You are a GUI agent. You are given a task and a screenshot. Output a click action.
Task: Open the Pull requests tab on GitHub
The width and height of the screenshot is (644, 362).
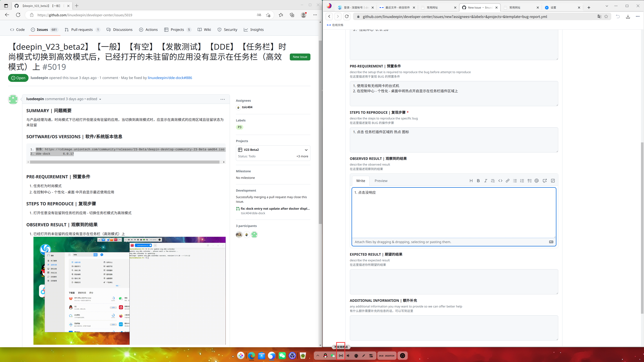coord(82,30)
